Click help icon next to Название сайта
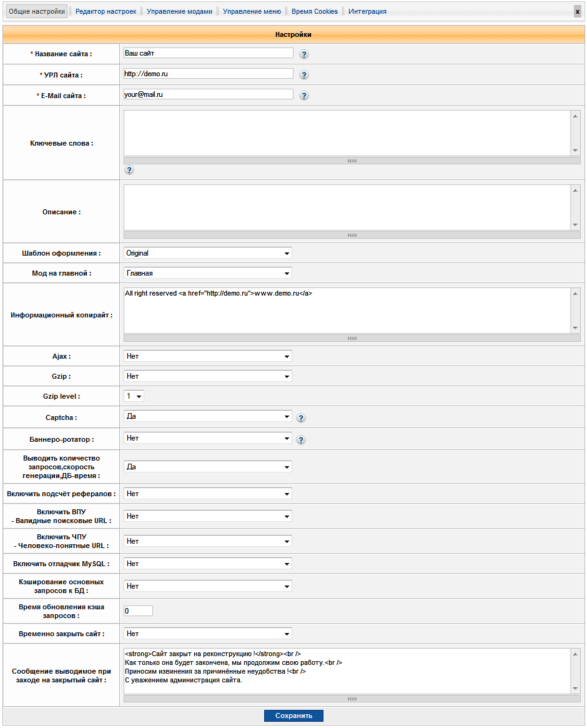 304,54
